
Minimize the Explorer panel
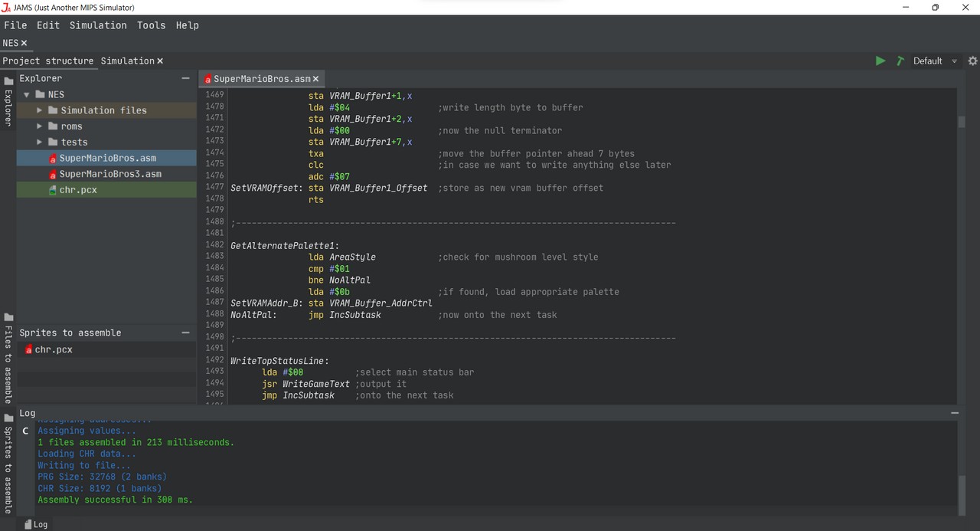185,78
